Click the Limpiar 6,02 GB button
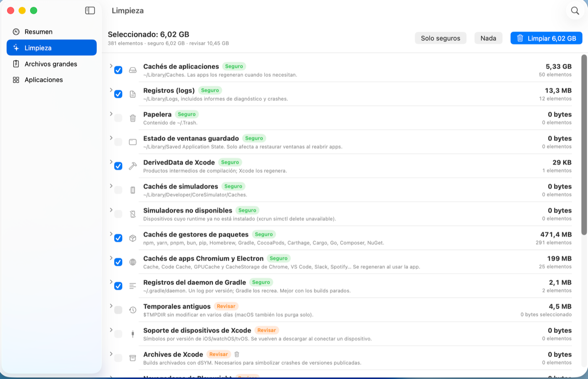Image resolution: width=588 pixels, height=379 pixels. pyautogui.click(x=546, y=38)
